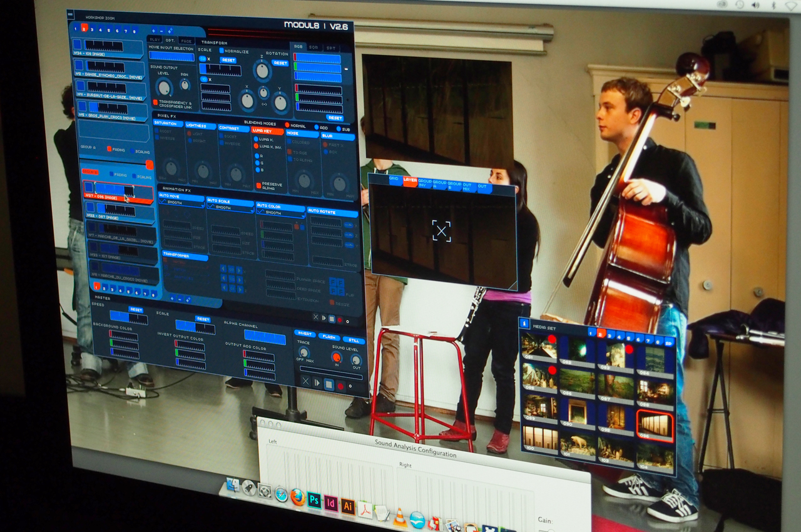Click the Z rotation knob
801x532 pixels.
[262, 71]
